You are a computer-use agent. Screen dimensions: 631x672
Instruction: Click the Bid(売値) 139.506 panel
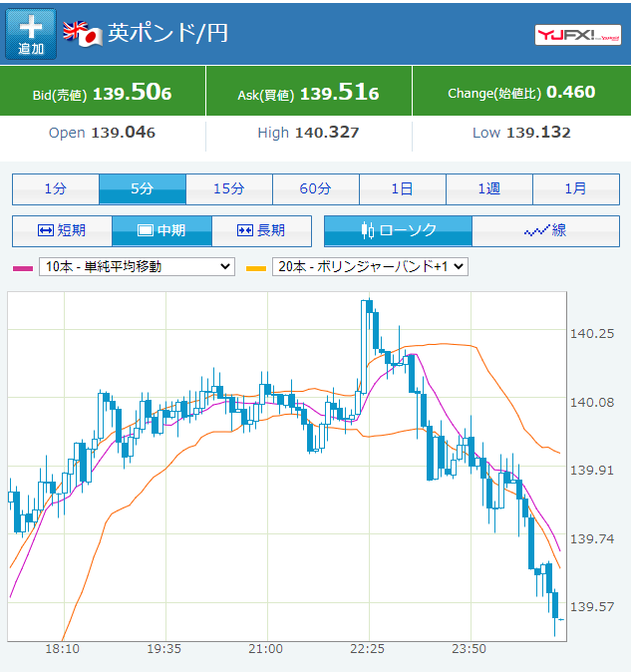[x=103, y=92]
